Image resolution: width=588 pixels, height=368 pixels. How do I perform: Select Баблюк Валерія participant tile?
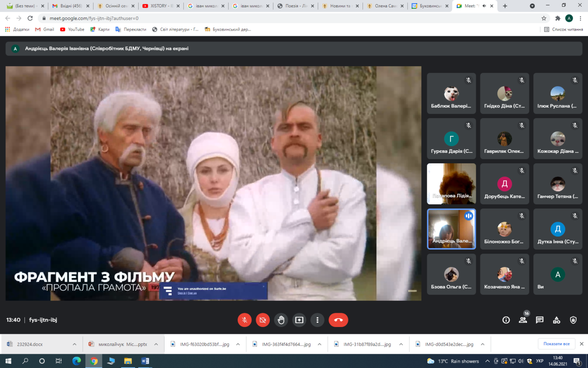(x=451, y=94)
